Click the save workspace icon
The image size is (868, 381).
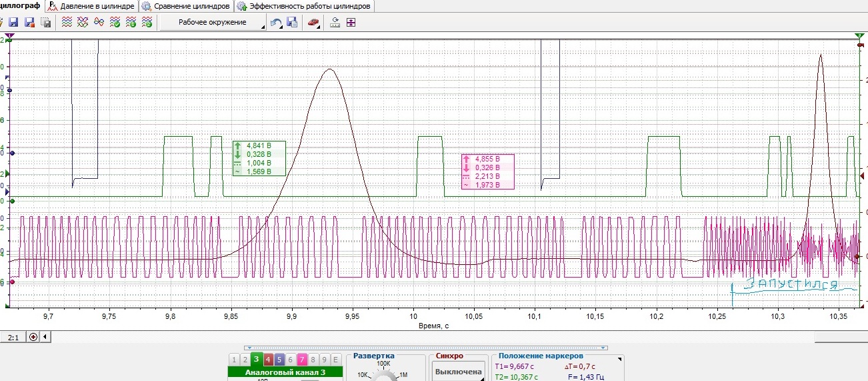[x=291, y=23]
